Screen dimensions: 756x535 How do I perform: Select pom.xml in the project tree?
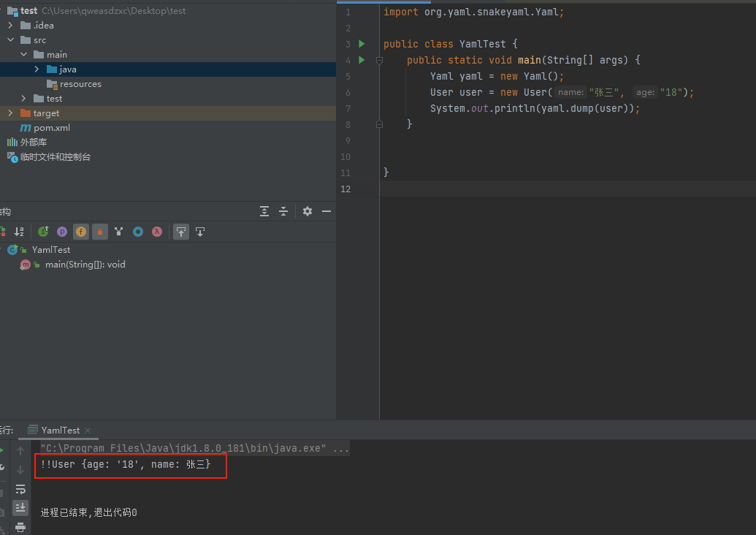coord(51,128)
